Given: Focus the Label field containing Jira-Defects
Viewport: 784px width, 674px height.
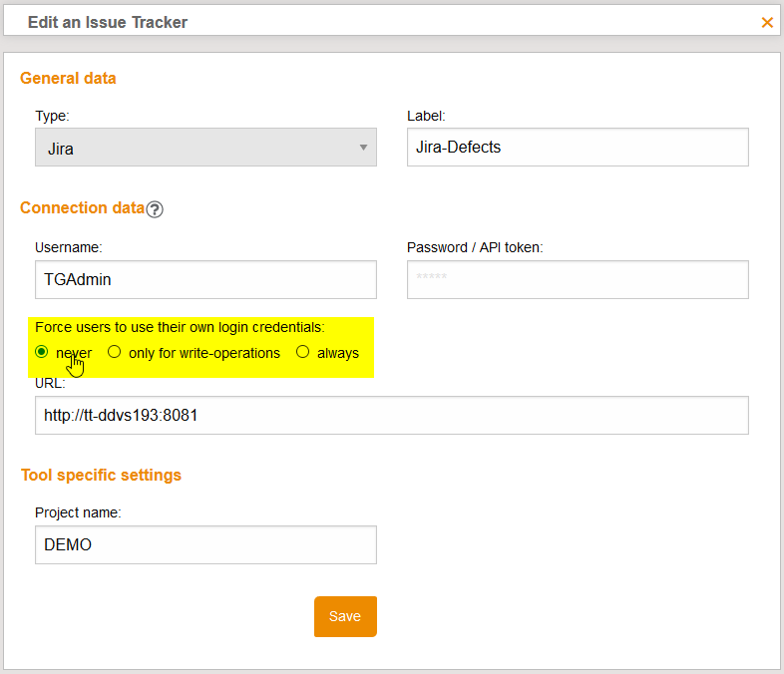Looking at the screenshot, I should 578,148.
